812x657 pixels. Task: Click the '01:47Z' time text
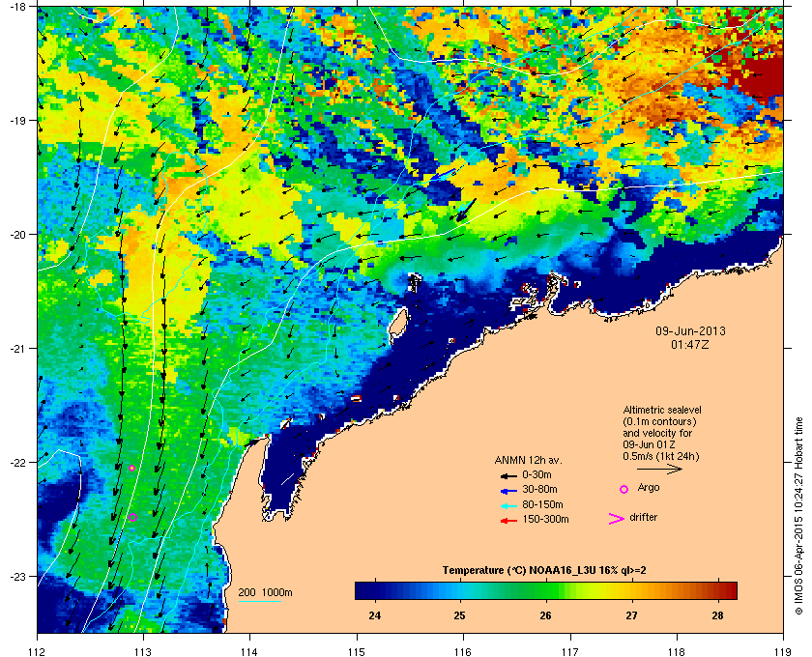(690, 344)
